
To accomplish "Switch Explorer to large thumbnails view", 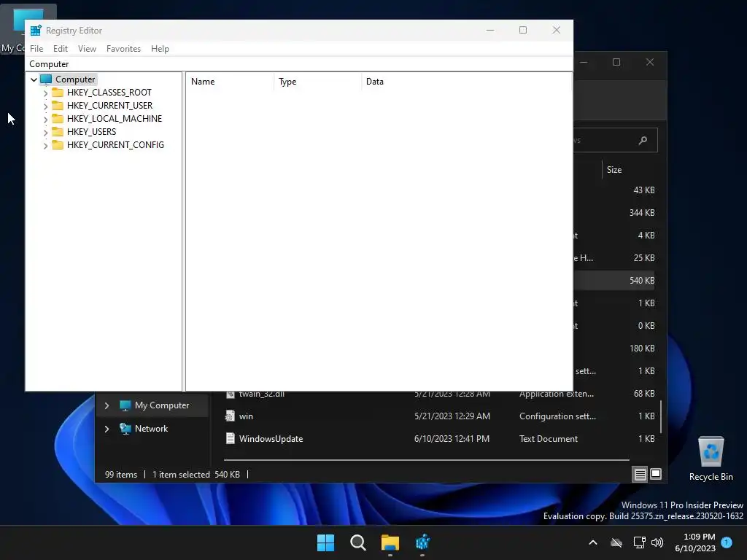I will tap(656, 474).
